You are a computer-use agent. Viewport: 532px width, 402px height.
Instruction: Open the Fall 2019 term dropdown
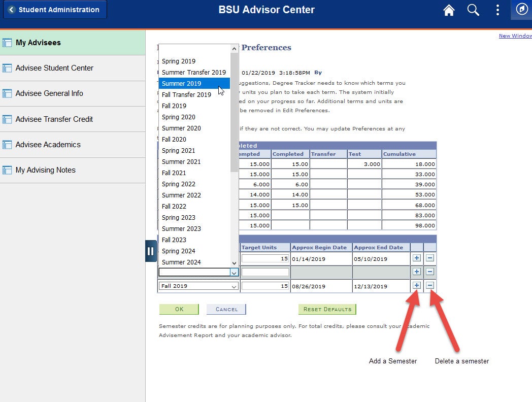(x=198, y=286)
